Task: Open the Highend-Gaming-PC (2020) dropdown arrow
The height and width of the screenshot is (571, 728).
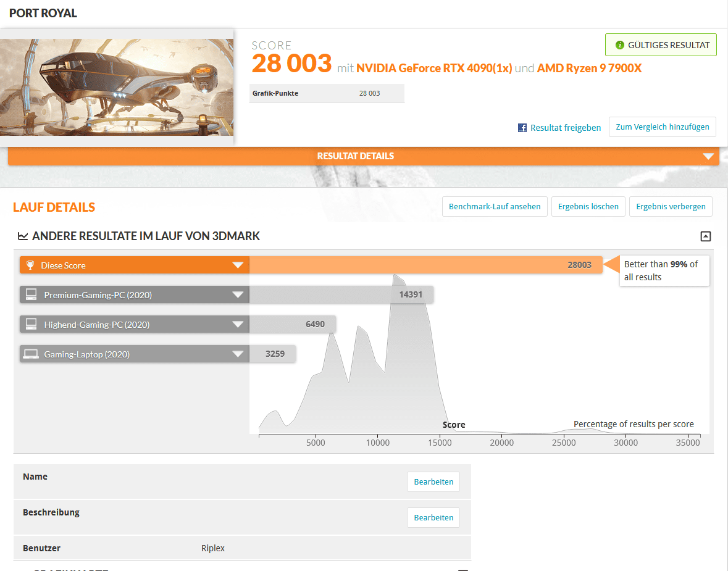Action: [x=238, y=325]
